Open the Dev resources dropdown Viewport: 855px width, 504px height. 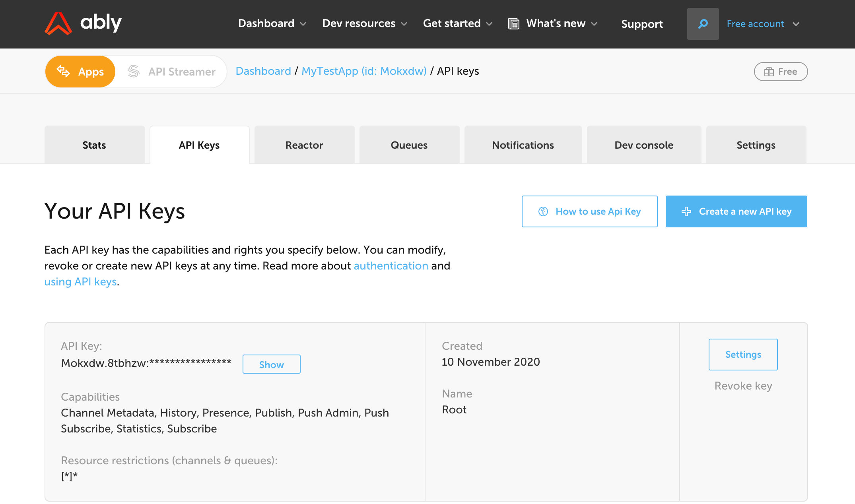coord(365,23)
